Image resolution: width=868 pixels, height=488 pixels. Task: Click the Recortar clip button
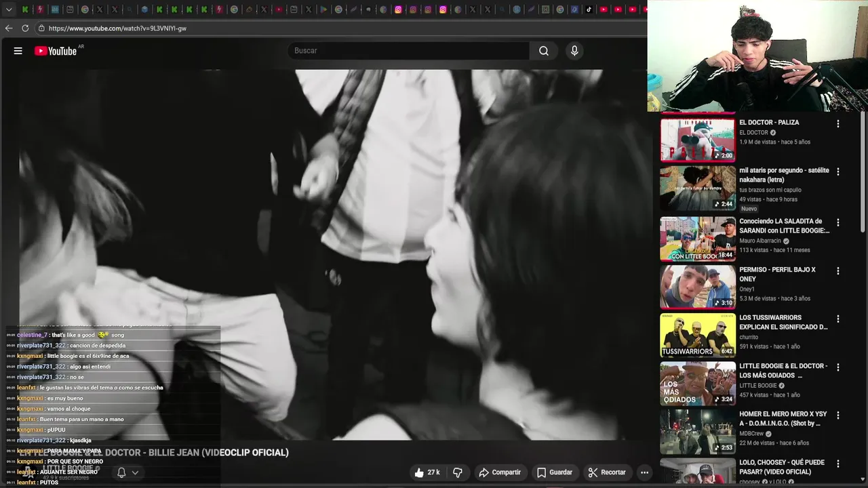(x=607, y=472)
